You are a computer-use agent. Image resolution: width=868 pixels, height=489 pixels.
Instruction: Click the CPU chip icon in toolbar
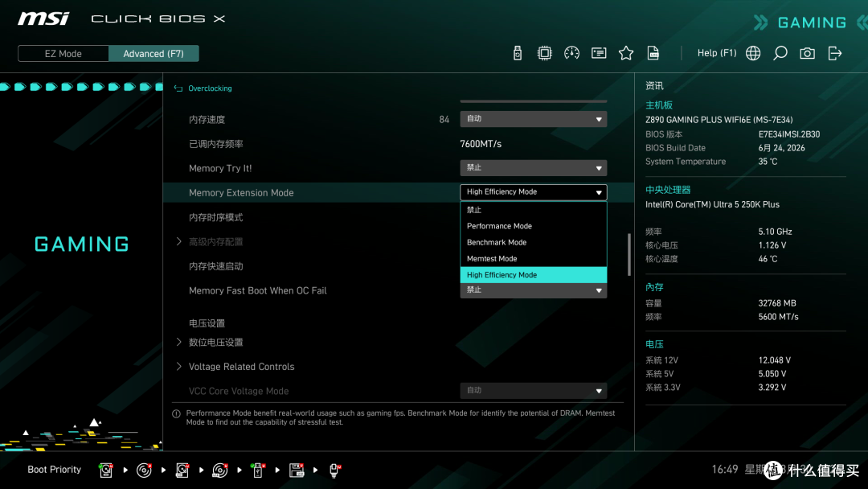point(545,53)
